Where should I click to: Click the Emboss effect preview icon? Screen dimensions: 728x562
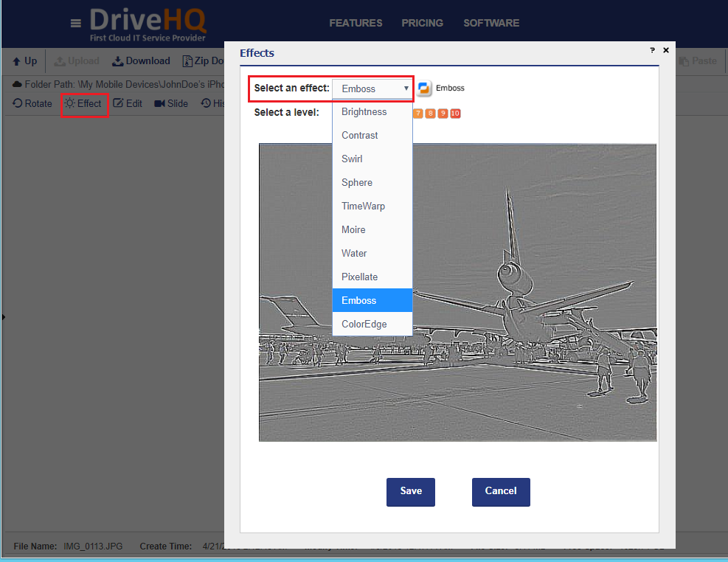click(x=424, y=89)
